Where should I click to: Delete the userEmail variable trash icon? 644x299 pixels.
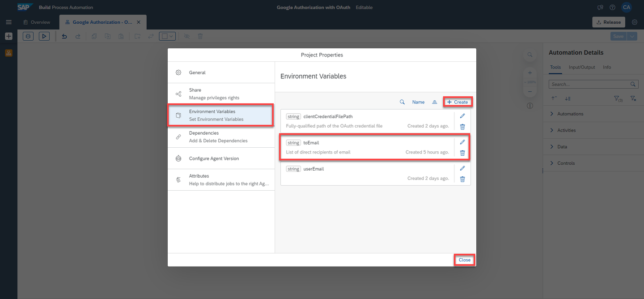tap(462, 179)
